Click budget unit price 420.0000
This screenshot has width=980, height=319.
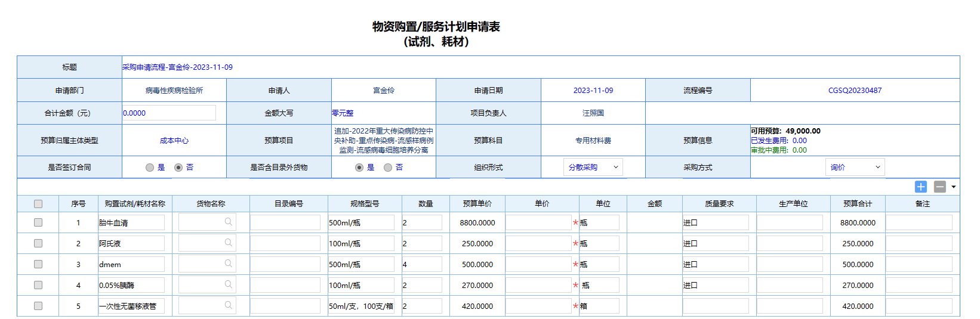point(477,306)
